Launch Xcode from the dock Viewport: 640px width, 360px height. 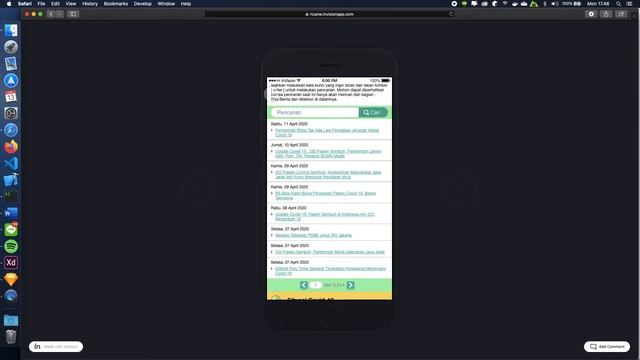pyautogui.click(x=11, y=180)
